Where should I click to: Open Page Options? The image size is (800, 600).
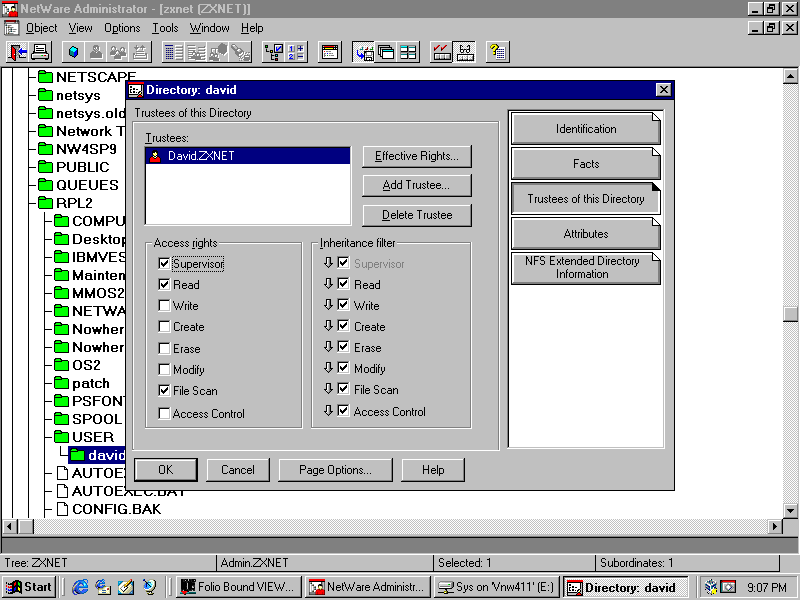(x=335, y=469)
